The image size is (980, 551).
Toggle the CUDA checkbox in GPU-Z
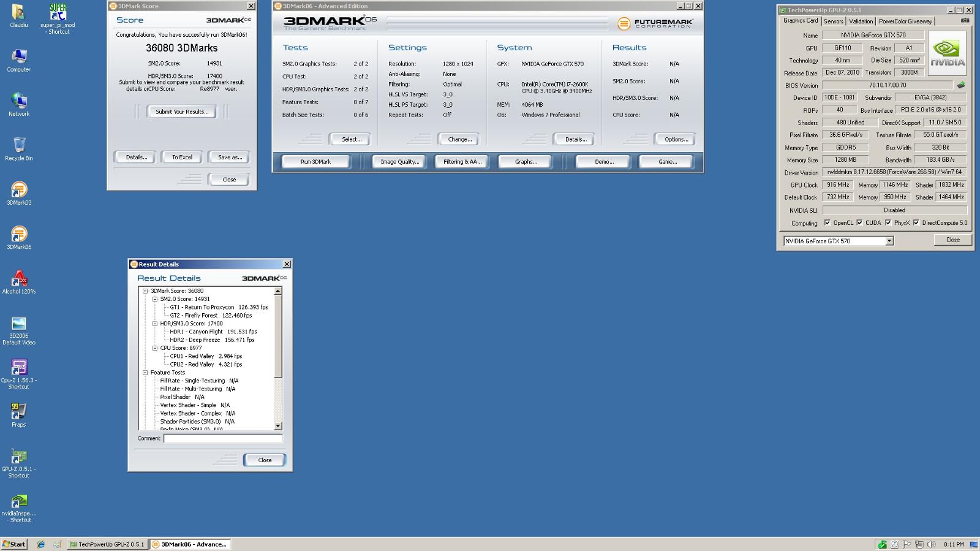pyautogui.click(x=859, y=222)
